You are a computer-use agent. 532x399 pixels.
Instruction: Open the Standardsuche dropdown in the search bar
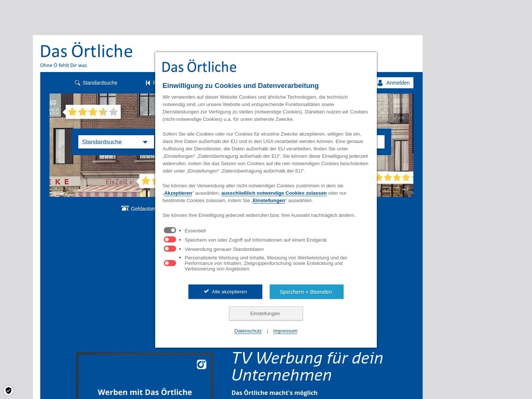(x=116, y=142)
